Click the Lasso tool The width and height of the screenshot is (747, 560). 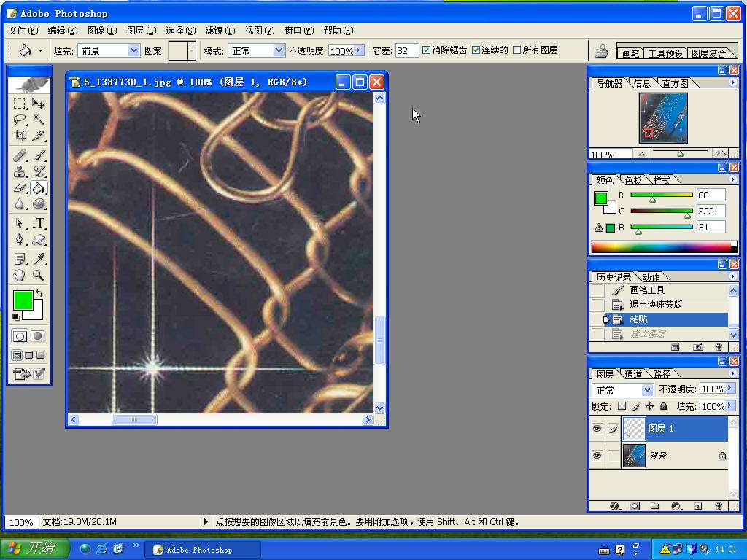20,120
